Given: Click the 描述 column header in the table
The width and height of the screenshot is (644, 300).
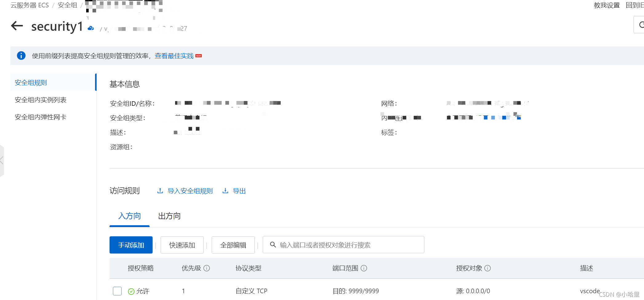Looking at the screenshot, I should tap(586, 268).
